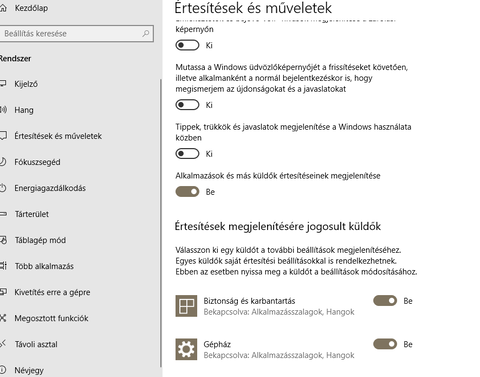This screenshot has height=377, width=480.
Task: Click the Megosztott funkciók icon
Action: tap(3, 318)
